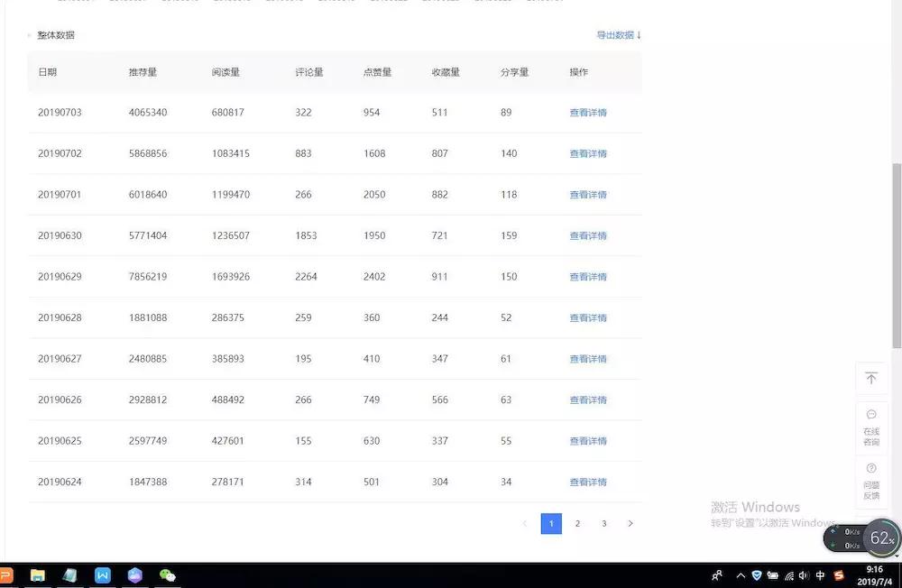This screenshot has height=588, width=902.
Task: Open 查看详情 for 20190626
Action: (588, 400)
